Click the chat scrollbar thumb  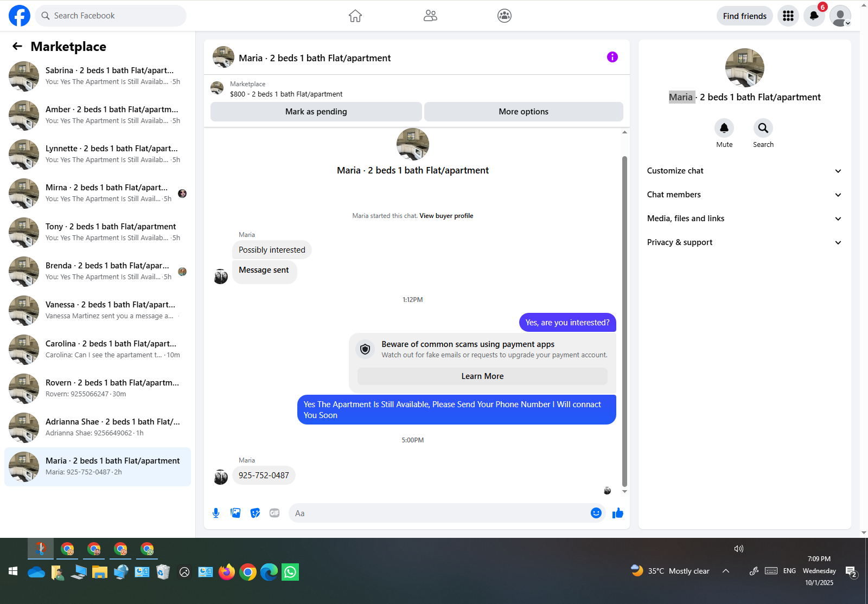624,322
